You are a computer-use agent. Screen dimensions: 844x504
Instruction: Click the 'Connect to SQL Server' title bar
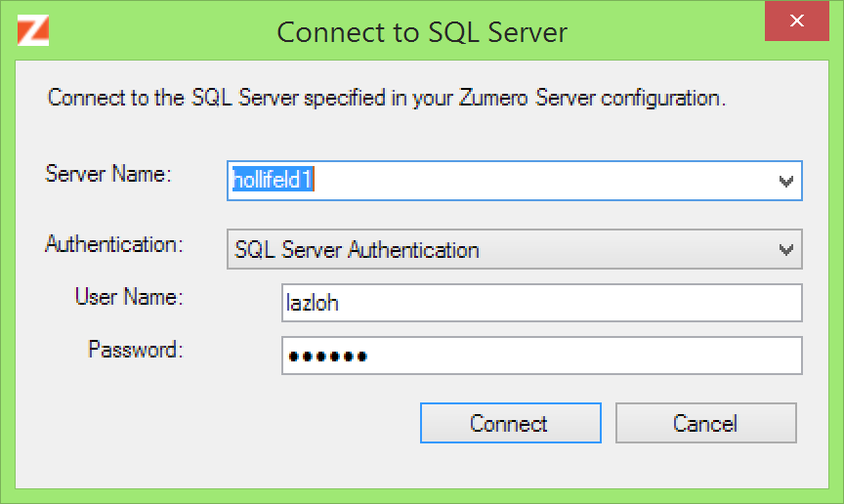(x=422, y=32)
